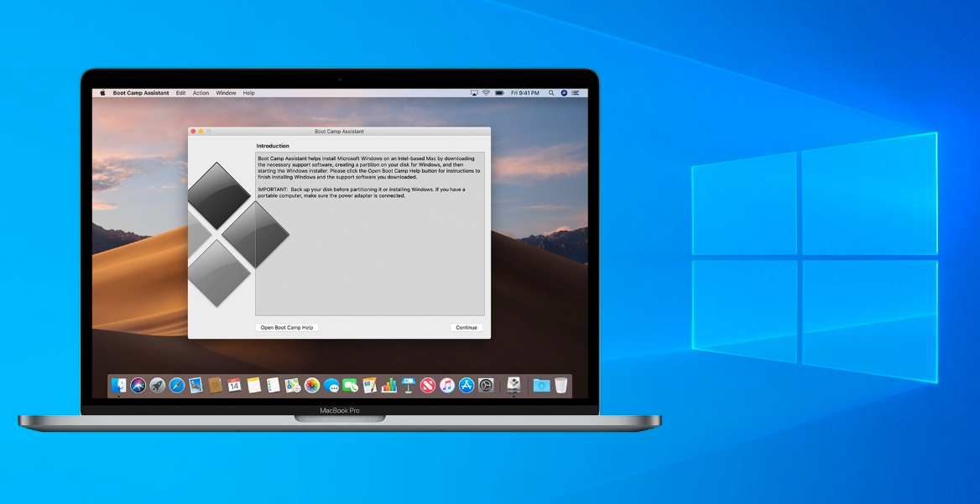
Task: Open Spotlight search magnifier icon
Action: [551, 93]
